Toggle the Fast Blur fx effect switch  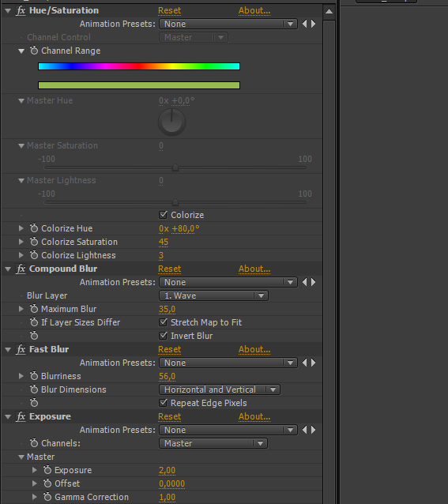pyautogui.click(x=21, y=349)
